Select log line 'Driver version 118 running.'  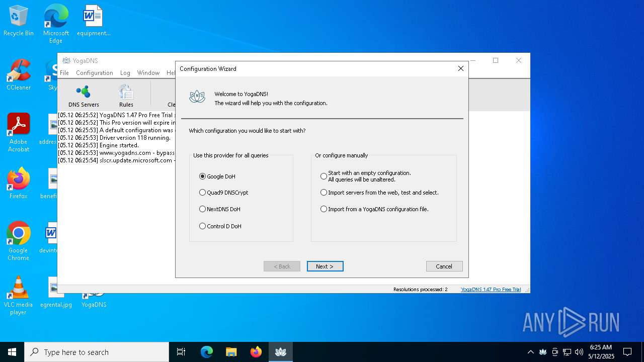pyautogui.click(x=114, y=138)
